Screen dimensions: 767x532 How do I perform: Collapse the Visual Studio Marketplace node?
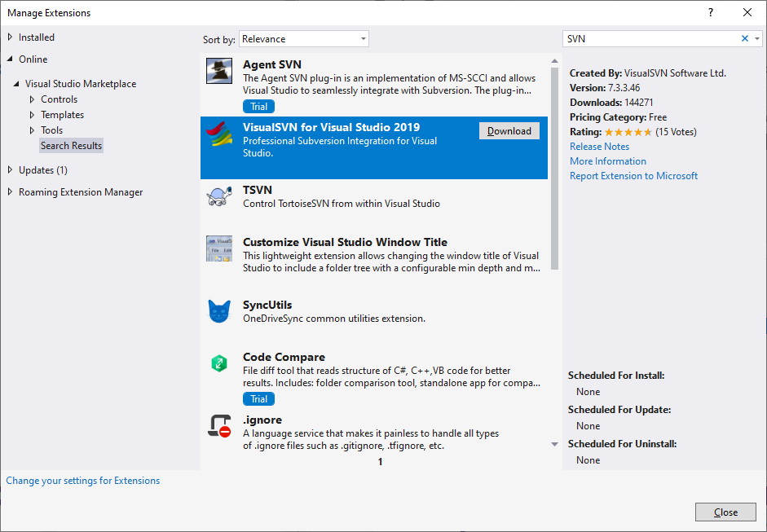(x=16, y=84)
